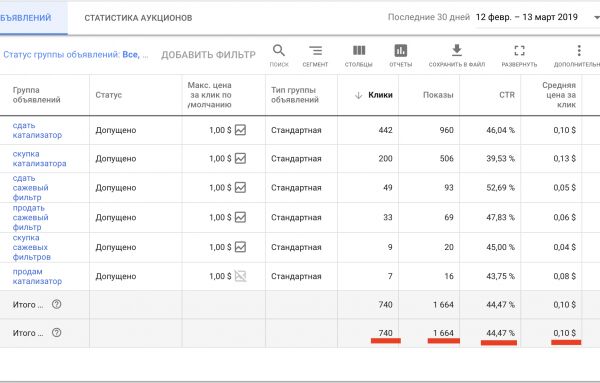The height and width of the screenshot is (383, 600).
Task: Open bid simulator icon for сдать катализатор
Action: click(x=240, y=130)
